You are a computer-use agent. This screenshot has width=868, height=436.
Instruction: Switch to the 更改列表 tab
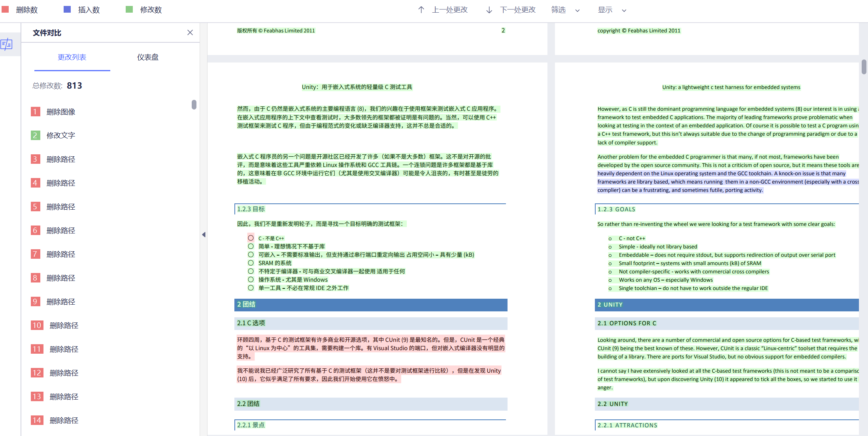(72, 57)
